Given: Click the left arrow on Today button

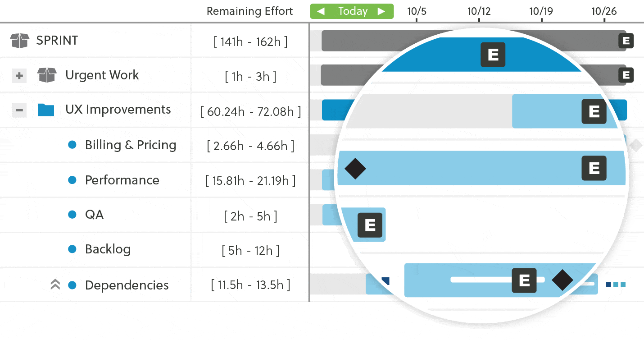Looking at the screenshot, I should point(321,11).
